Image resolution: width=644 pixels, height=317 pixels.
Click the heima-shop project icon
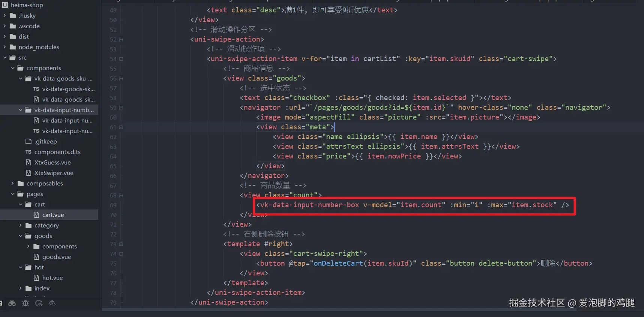5,5
